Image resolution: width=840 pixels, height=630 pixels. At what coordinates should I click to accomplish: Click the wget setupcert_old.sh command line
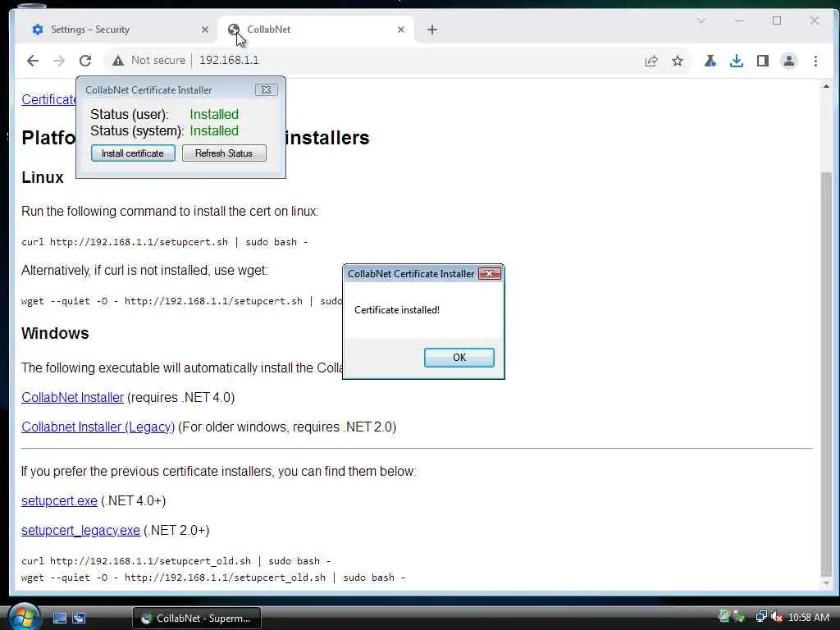click(213, 577)
